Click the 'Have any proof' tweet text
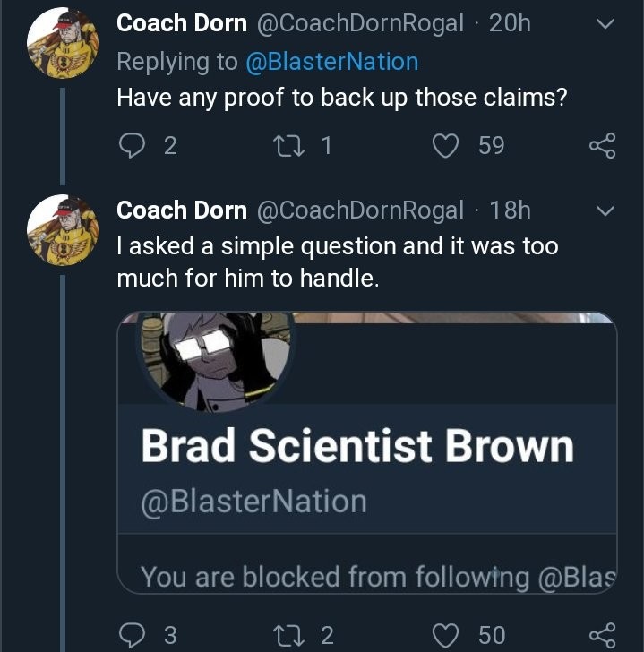The height and width of the screenshot is (652, 644). tap(342, 98)
